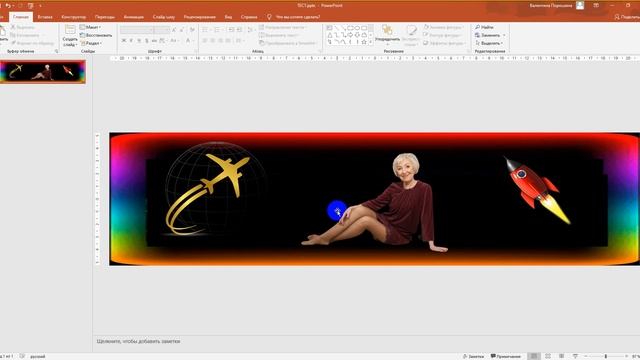Open Буфер обмена dialog launcher

[x=56, y=51]
